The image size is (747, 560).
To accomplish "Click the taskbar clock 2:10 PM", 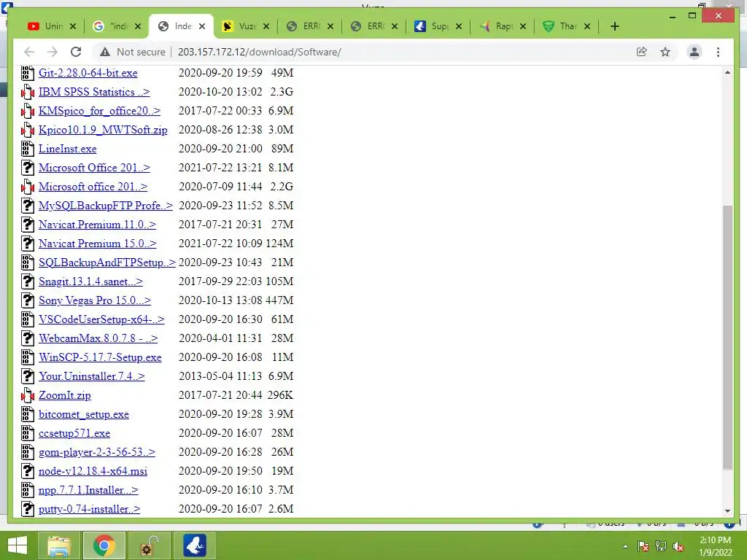I will 715,545.
